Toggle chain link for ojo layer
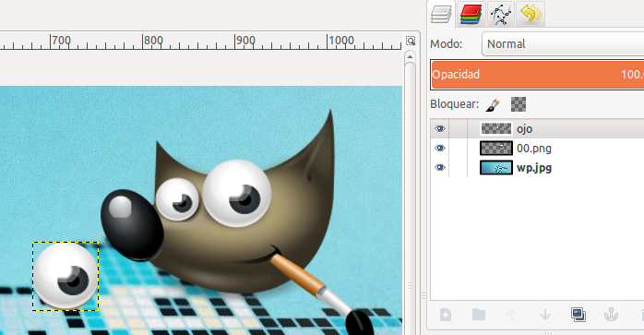This screenshot has height=335, width=644. tap(459, 129)
